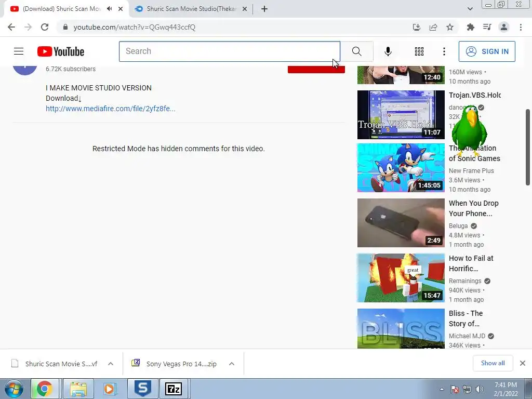Click the 'When You Drop Your Phone...' title
This screenshot has width=532, height=399.
coord(474,208)
